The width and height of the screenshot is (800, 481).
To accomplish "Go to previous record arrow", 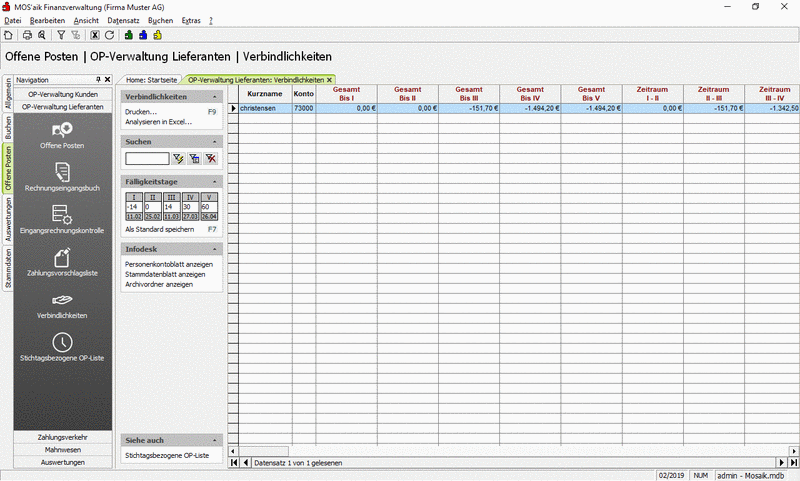I will pyautogui.click(x=246, y=463).
